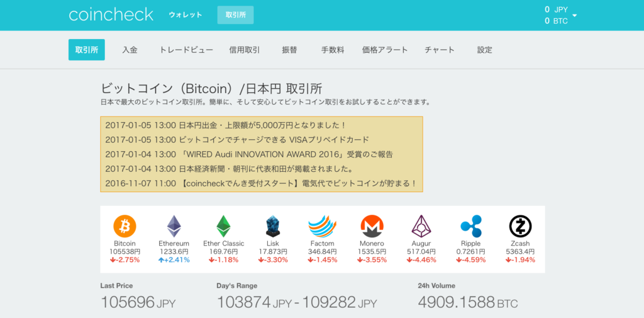Go to the 入金 page
This screenshot has width=644, height=318.
click(130, 50)
